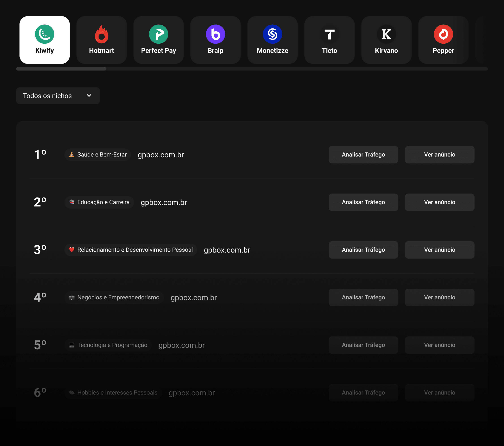
Task: Click Analisar Tráfego for 1st ranked item
Action: click(x=363, y=154)
